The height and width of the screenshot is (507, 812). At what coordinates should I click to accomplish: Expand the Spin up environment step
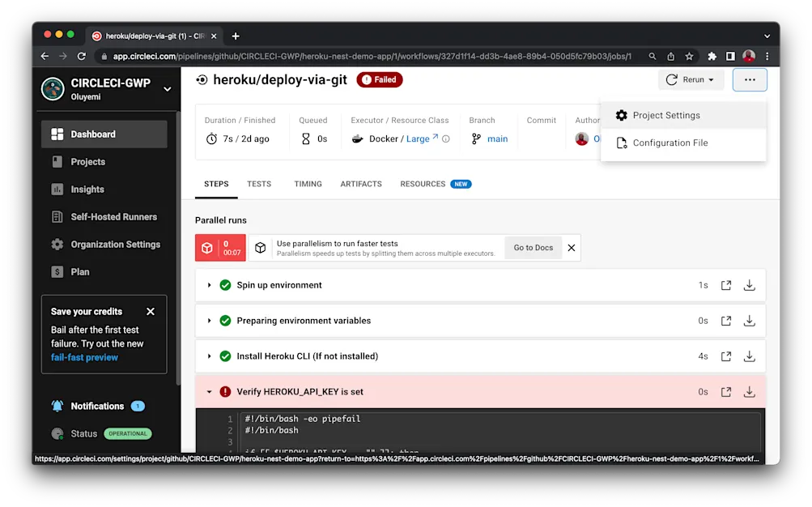[209, 285]
